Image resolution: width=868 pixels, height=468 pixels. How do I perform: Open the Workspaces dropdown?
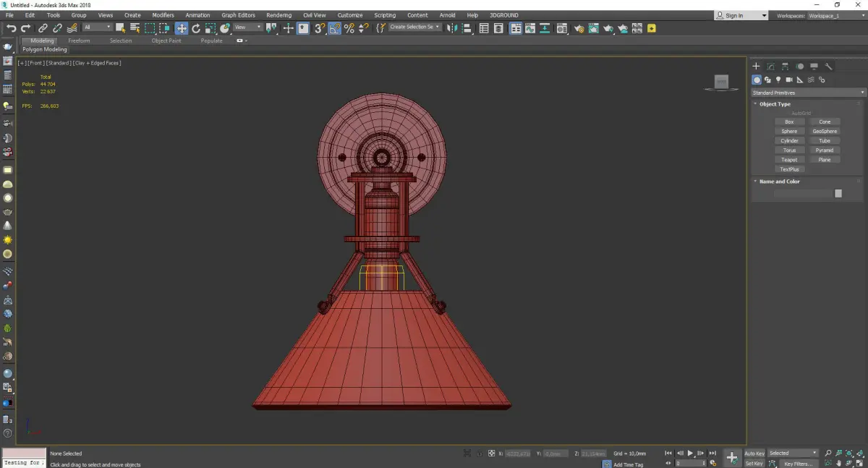click(835, 15)
